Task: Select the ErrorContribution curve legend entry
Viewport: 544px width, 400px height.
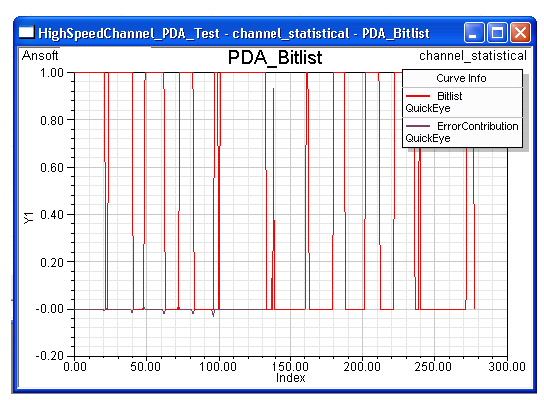Action: coord(462,132)
